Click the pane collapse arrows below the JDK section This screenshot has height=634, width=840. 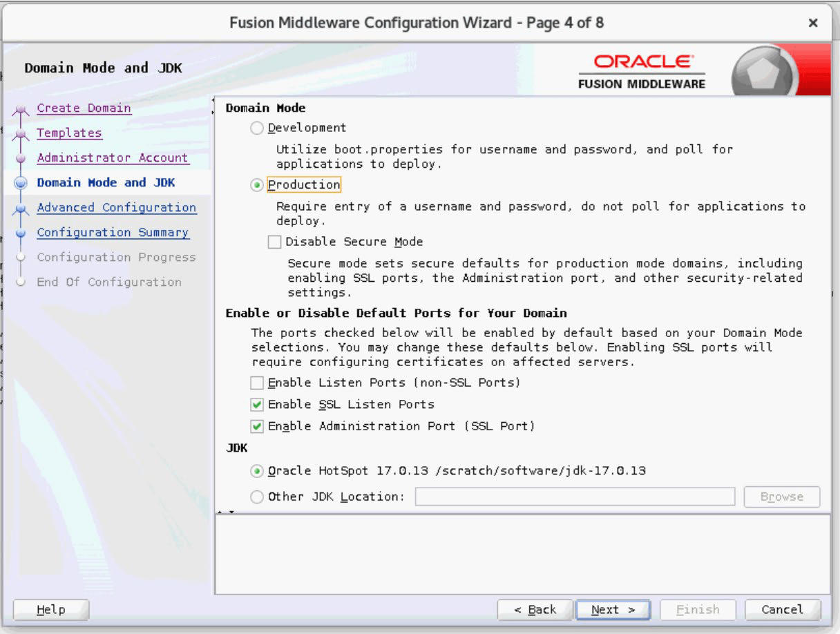[x=227, y=512]
